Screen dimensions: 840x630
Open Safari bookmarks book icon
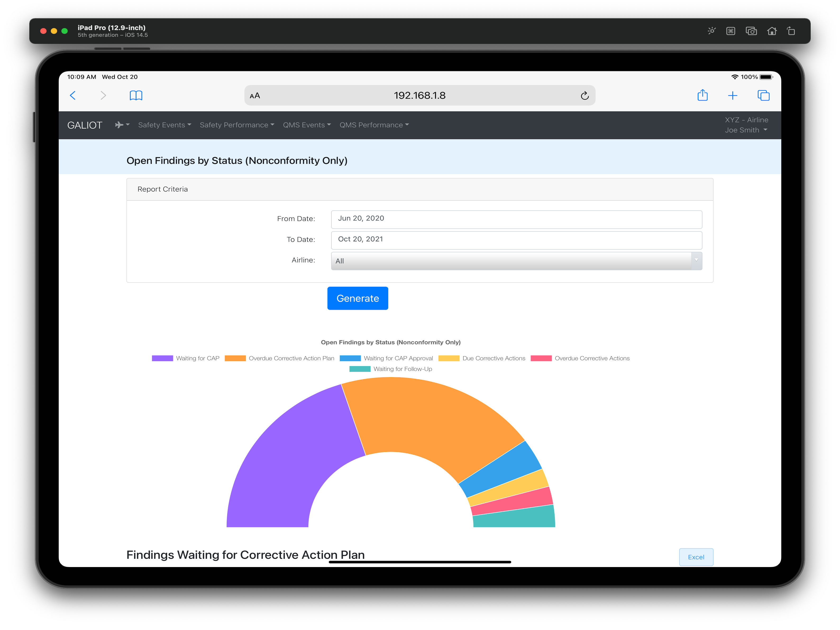click(136, 95)
